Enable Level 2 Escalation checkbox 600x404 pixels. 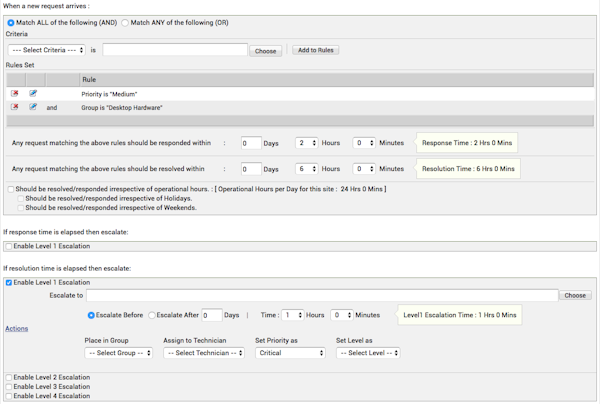tap(9, 376)
